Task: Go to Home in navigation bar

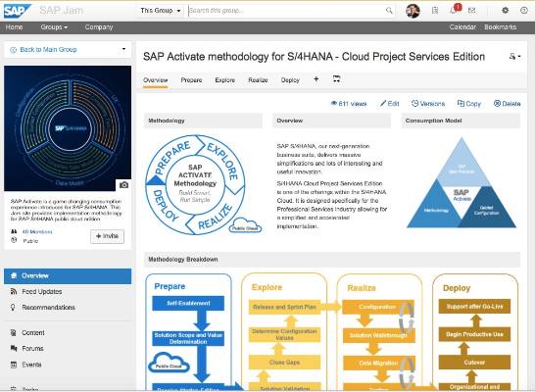Action: click(x=15, y=27)
